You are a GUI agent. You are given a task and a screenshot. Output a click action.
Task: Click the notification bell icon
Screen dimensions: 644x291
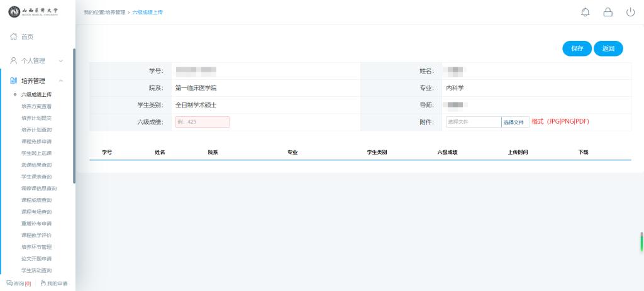pyautogui.click(x=586, y=12)
